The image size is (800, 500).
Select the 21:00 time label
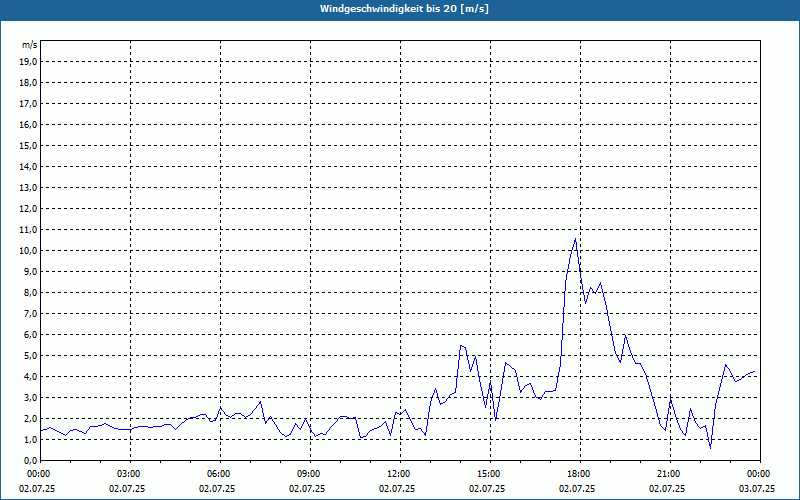tap(667, 474)
